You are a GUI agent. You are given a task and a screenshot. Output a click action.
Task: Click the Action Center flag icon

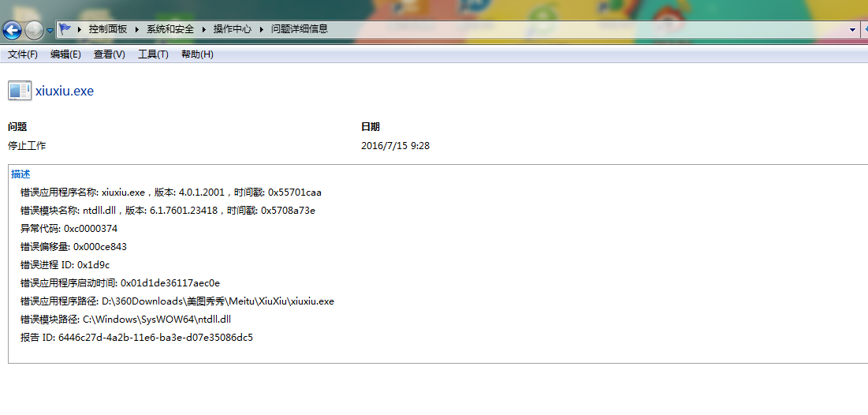[65, 29]
